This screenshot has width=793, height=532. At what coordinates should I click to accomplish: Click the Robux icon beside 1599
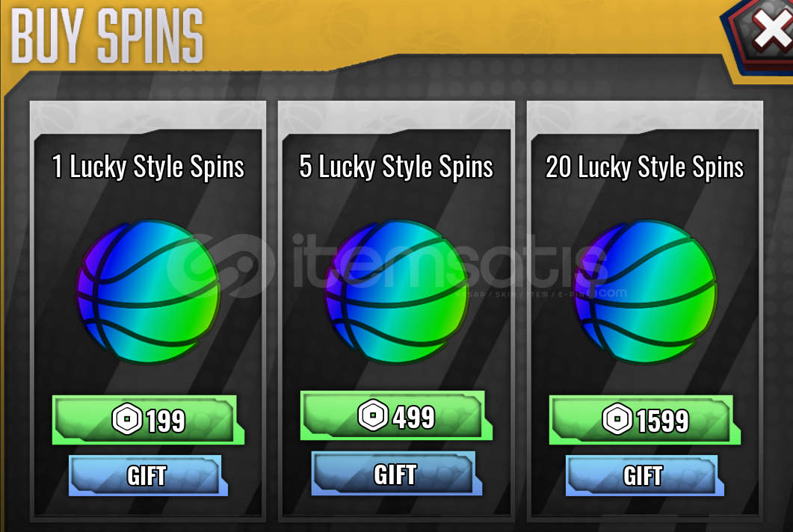coord(617,418)
